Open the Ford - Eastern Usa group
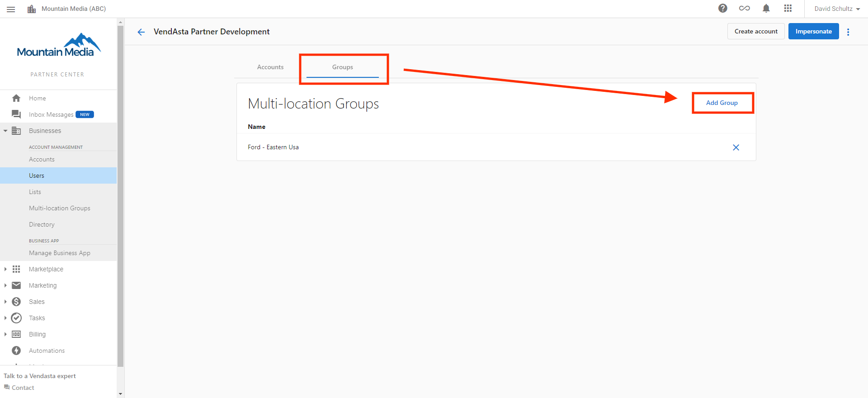Screen dimensions: 868x398 273,147
